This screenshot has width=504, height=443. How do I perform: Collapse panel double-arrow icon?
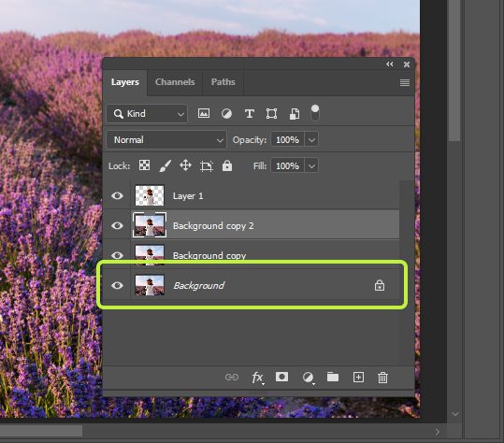coord(390,64)
